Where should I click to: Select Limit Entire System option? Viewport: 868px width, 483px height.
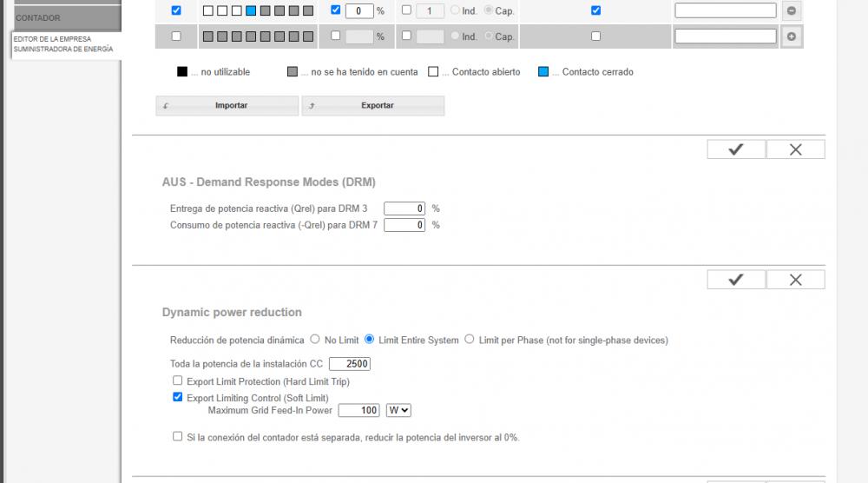(369, 339)
